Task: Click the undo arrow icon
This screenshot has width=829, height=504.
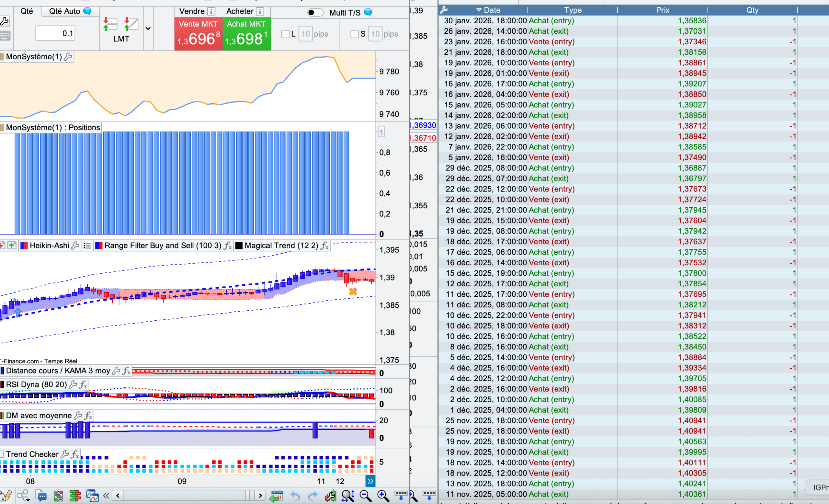Action: [x=295, y=496]
